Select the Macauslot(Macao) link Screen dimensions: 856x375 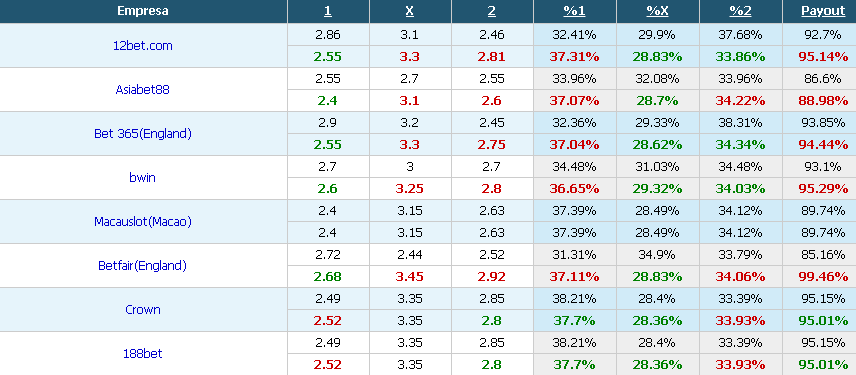tap(142, 222)
